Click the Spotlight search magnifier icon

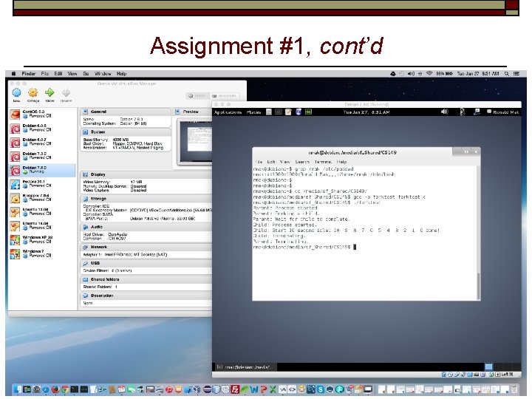(x=507, y=74)
